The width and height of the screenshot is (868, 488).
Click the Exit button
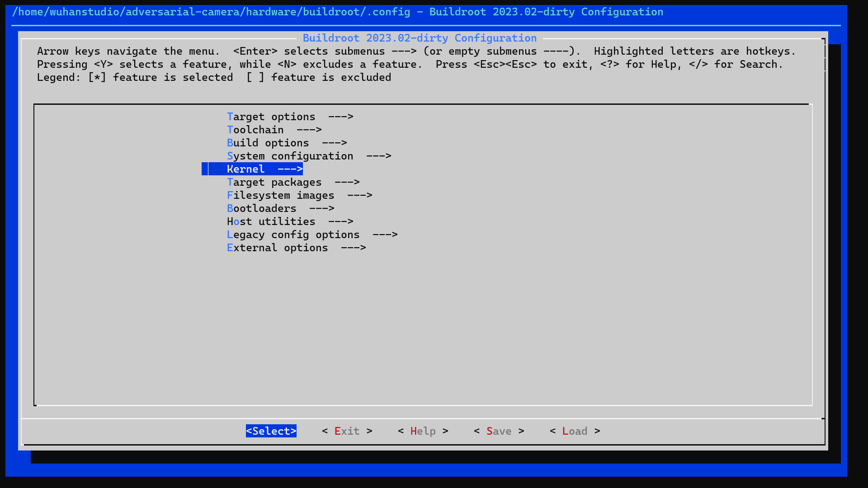[x=347, y=431]
